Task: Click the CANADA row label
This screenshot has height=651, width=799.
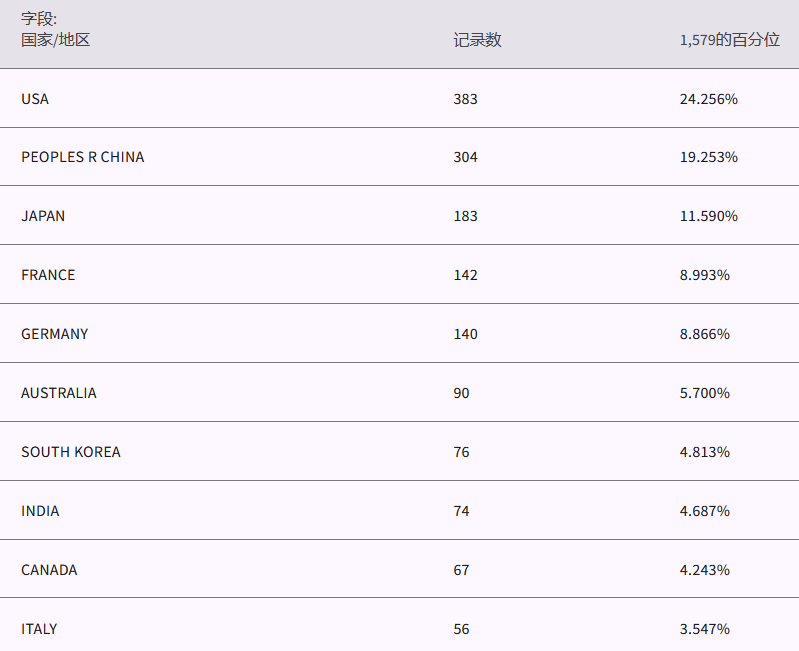Action: tap(49, 570)
